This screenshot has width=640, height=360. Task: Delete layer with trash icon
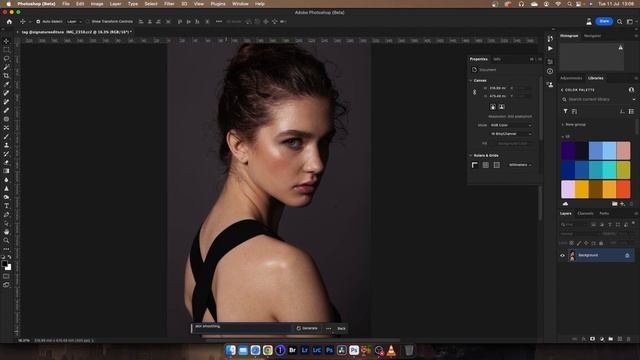pos(629,339)
